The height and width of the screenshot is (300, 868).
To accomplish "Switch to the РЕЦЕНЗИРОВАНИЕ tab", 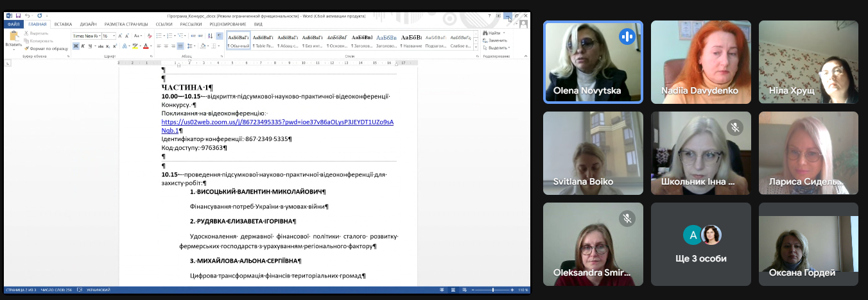I will click(x=227, y=24).
